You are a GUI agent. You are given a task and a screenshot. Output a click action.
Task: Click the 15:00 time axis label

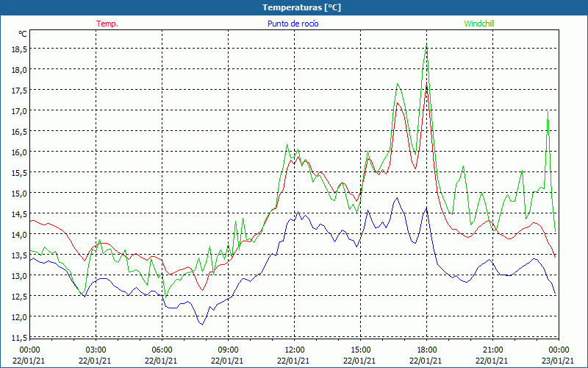click(361, 350)
